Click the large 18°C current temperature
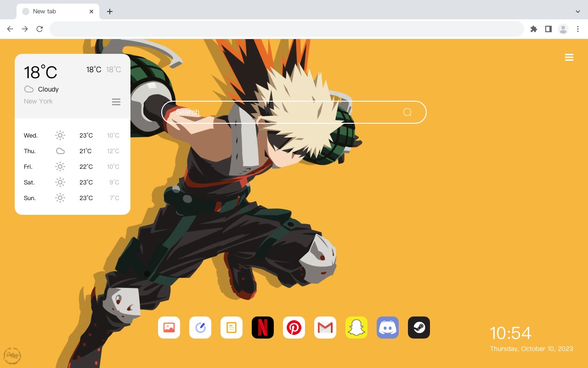This screenshot has height=368, width=588. tap(40, 72)
